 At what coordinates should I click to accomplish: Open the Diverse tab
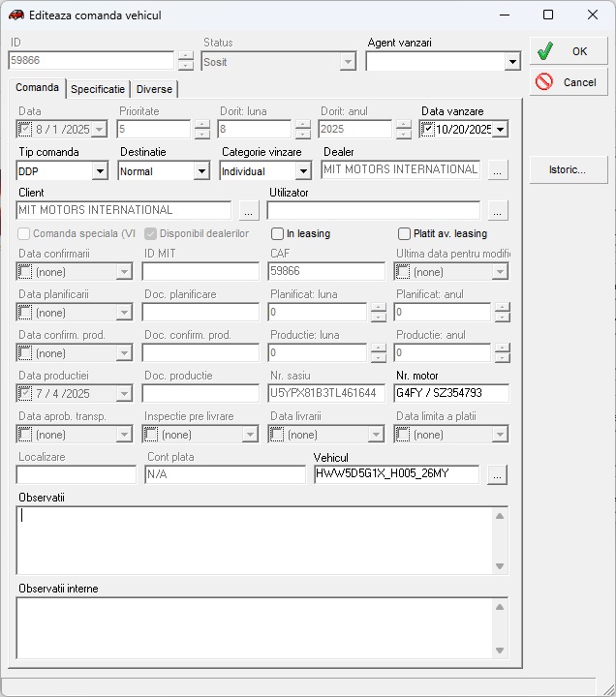click(x=154, y=89)
